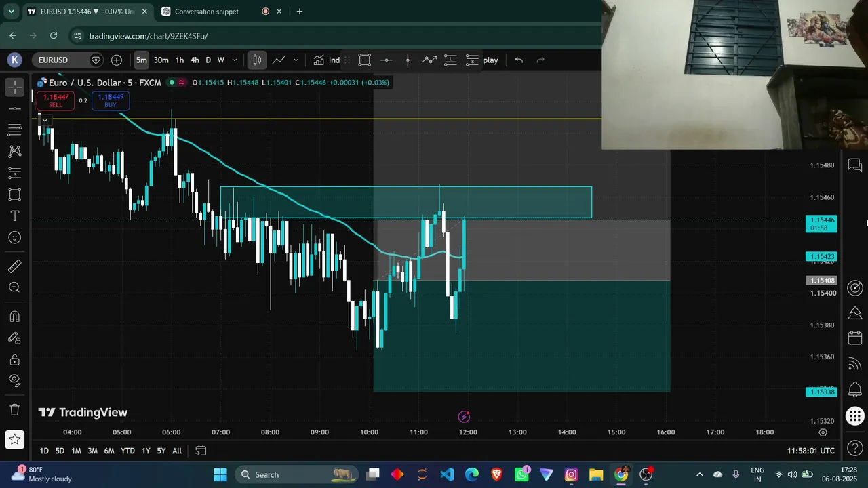
Task: Select horizontal line in floating toolbar
Action: pos(386,60)
